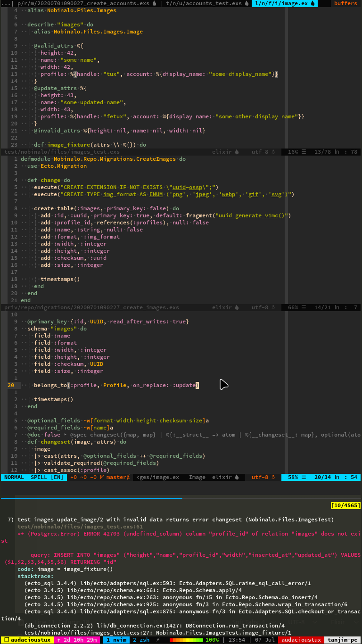This screenshot has width=362, height=644.
Task: Click the 66% position in create_images.exs statusline
Action: (293, 307)
